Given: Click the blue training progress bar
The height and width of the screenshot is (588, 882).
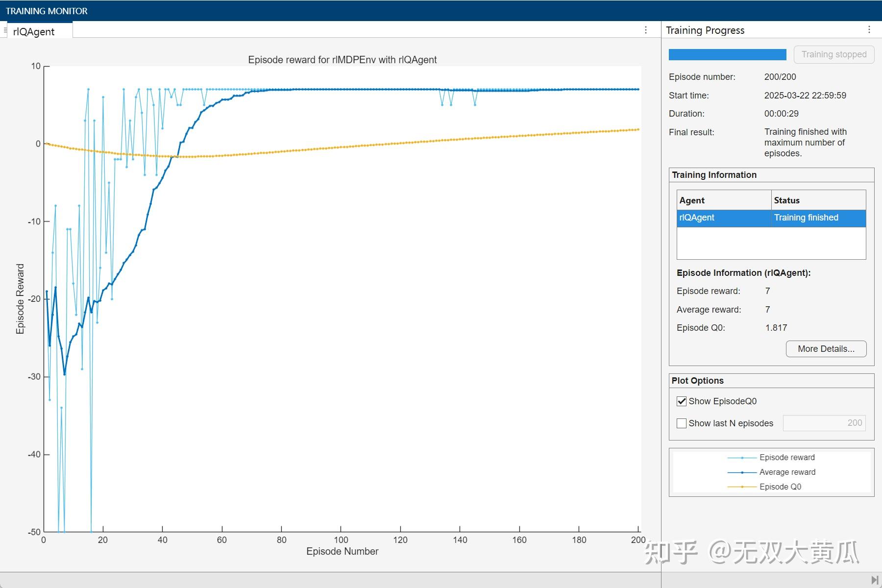Looking at the screenshot, I should click(727, 54).
